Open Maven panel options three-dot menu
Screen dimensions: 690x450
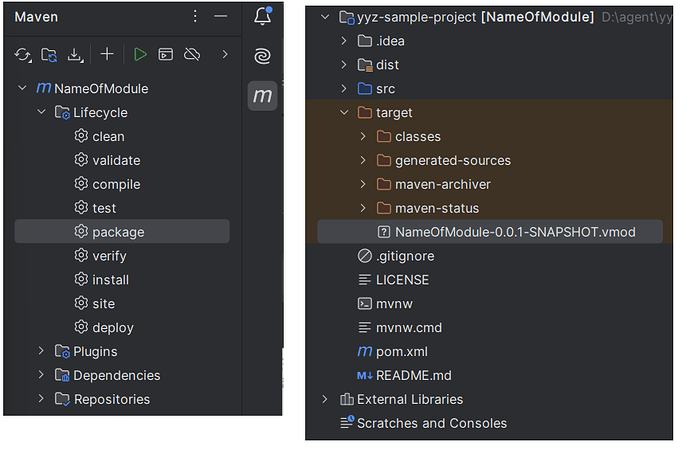[195, 17]
